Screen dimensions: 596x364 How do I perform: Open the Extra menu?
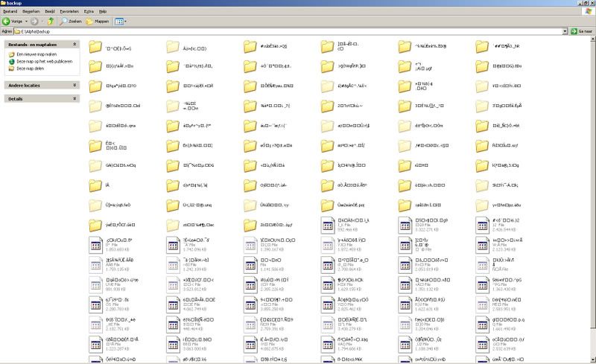tap(89, 13)
